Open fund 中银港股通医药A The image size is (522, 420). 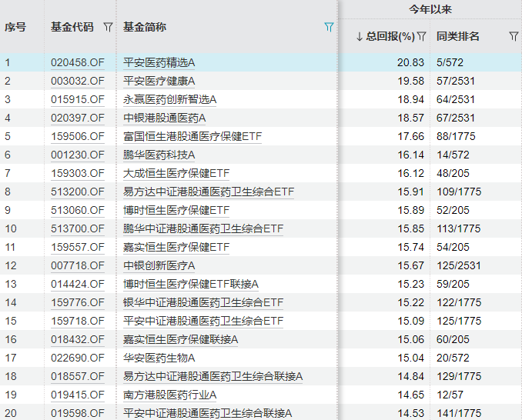(x=165, y=118)
